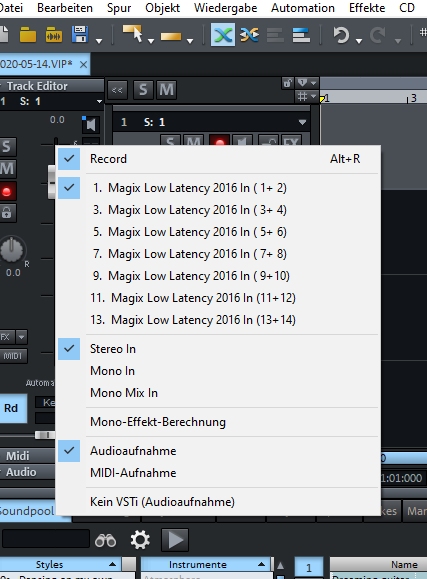Click the highlighted crossfade toolbar icon

point(223,35)
